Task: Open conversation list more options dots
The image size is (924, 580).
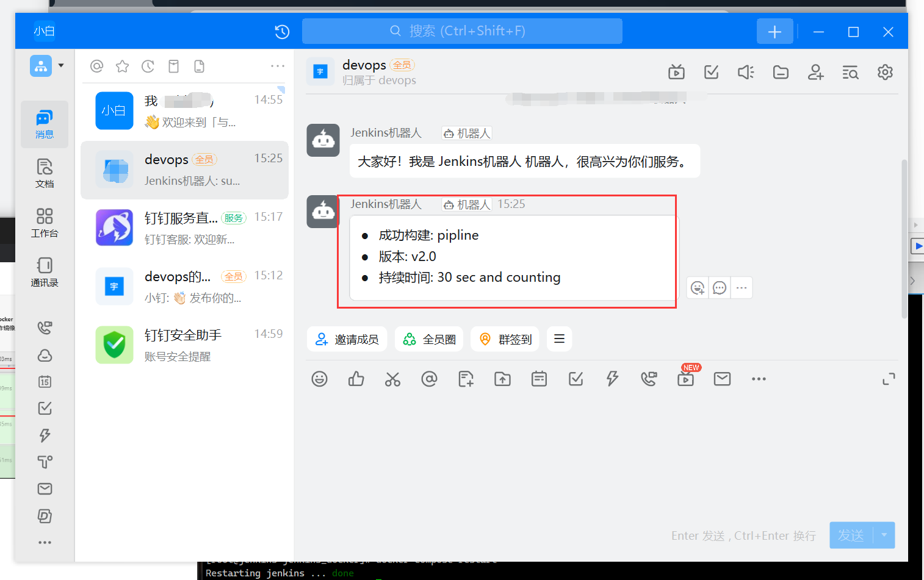Action: [278, 66]
